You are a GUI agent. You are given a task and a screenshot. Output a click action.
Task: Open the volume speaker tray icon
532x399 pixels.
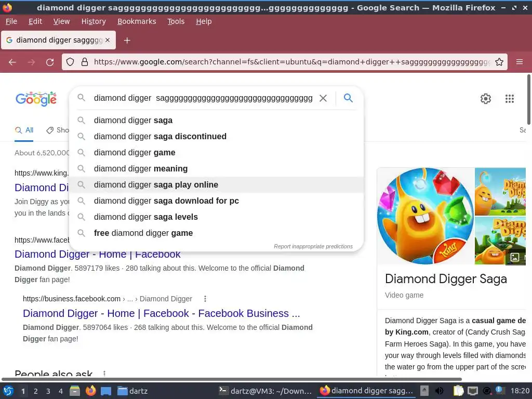point(440,391)
